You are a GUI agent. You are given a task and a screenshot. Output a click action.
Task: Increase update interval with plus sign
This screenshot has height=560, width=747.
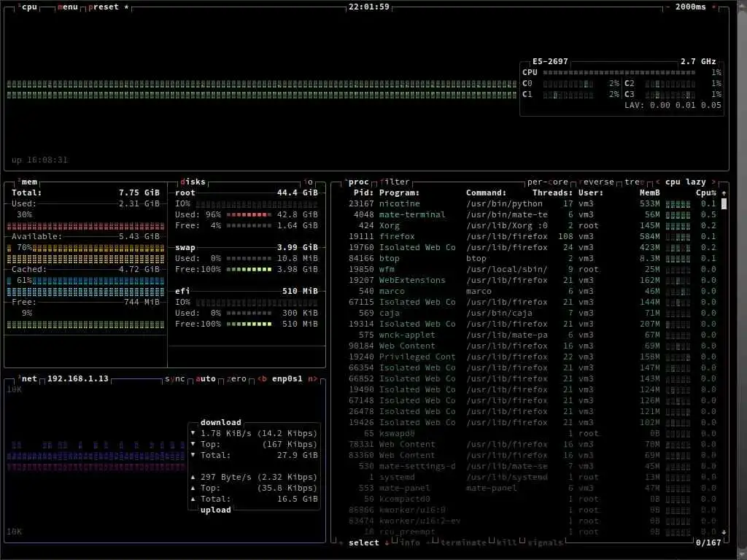pyautogui.click(x=713, y=7)
